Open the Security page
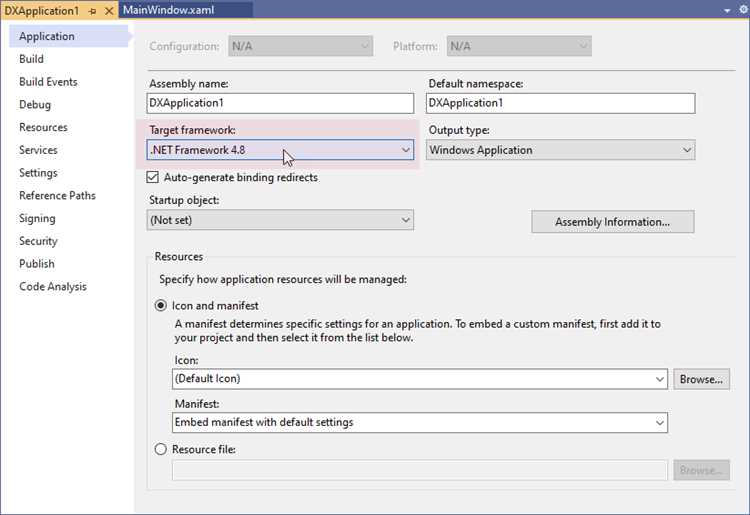750x515 pixels. [38, 241]
